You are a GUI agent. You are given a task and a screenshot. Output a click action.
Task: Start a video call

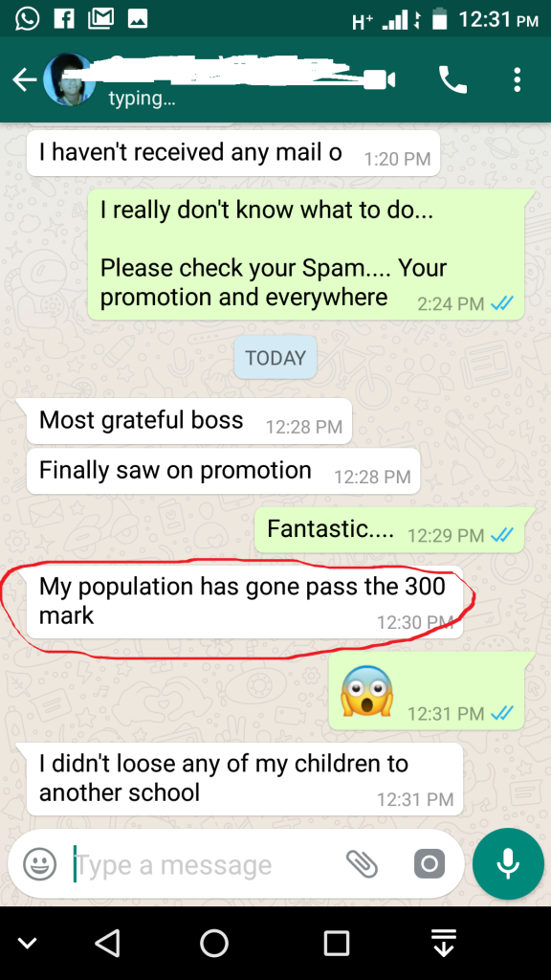pyautogui.click(x=382, y=80)
